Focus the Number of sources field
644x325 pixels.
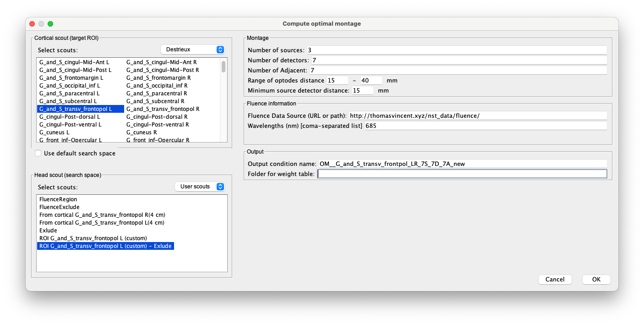pyautogui.click(x=457, y=50)
